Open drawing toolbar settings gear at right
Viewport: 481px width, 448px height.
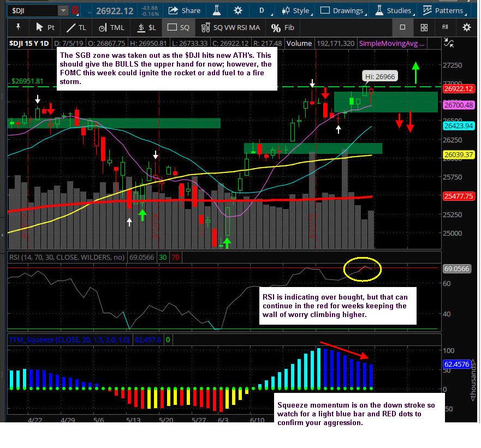tap(467, 28)
